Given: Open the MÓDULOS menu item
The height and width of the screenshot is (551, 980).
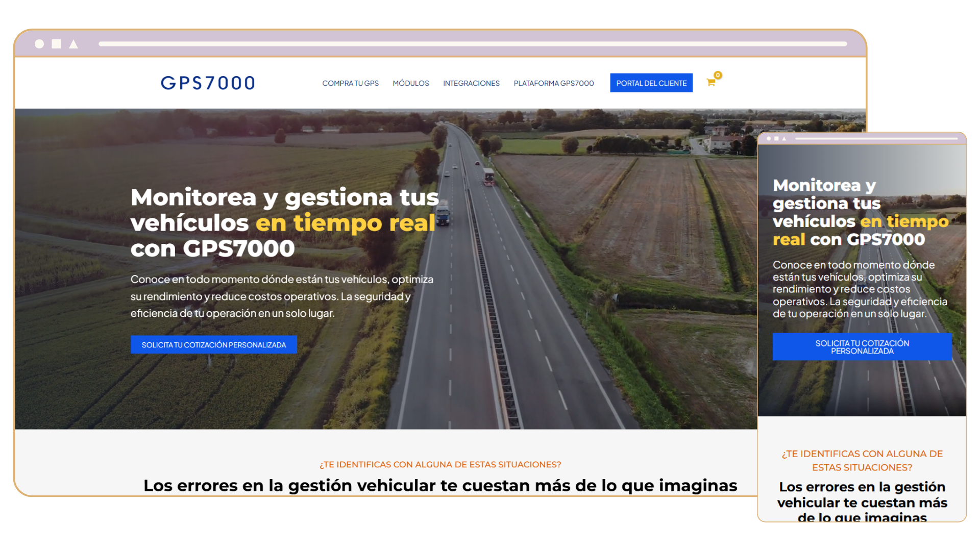Looking at the screenshot, I should pyautogui.click(x=411, y=83).
